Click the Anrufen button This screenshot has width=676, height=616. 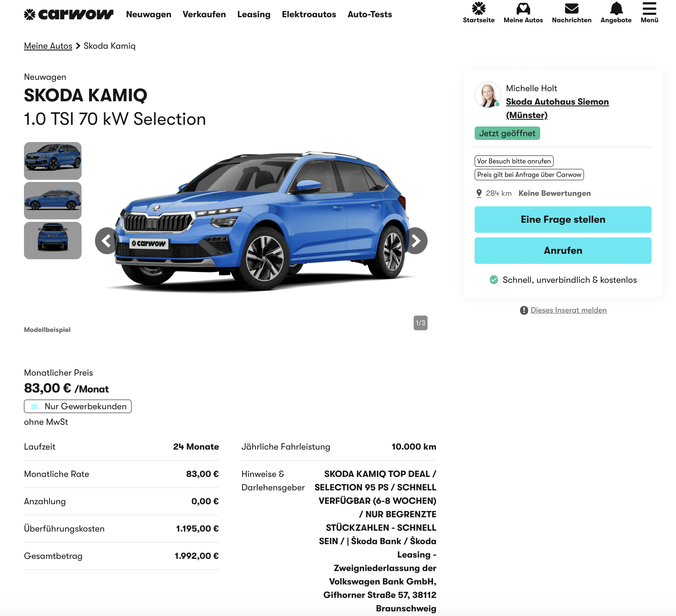coord(563,250)
